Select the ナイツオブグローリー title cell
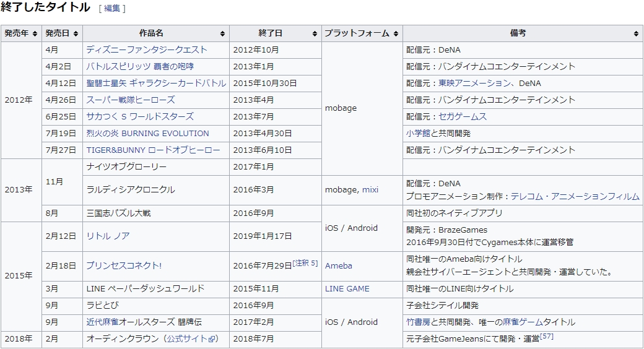Viewport: 644px width, 349px height. (x=156, y=167)
